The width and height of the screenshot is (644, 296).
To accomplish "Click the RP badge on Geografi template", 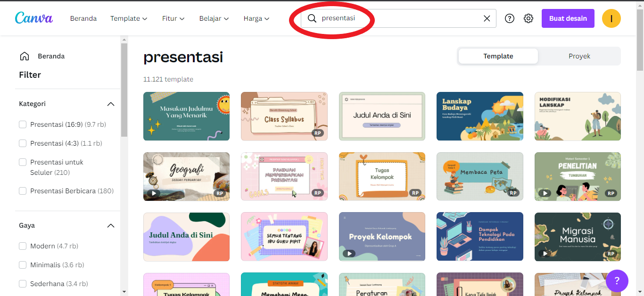I will pyautogui.click(x=220, y=193).
